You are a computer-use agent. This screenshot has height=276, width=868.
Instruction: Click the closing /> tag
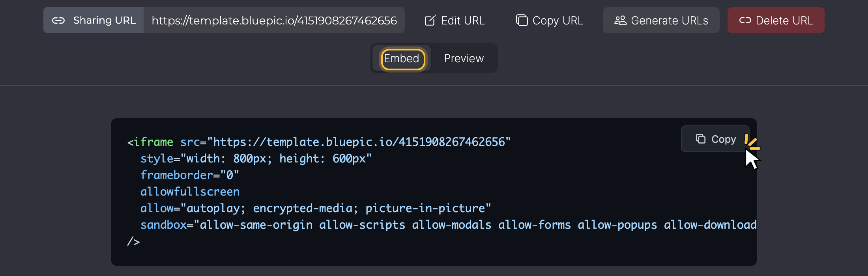pos(133,241)
